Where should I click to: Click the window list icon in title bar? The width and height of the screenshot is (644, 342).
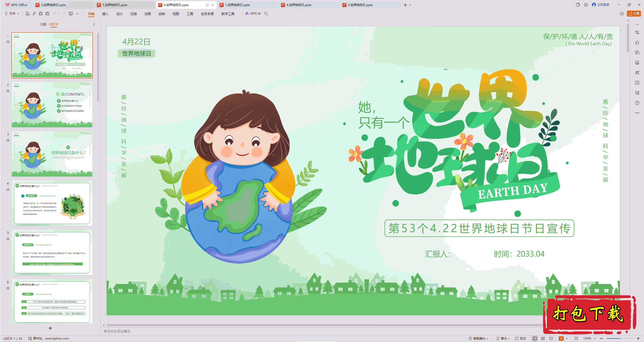coord(578,5)
